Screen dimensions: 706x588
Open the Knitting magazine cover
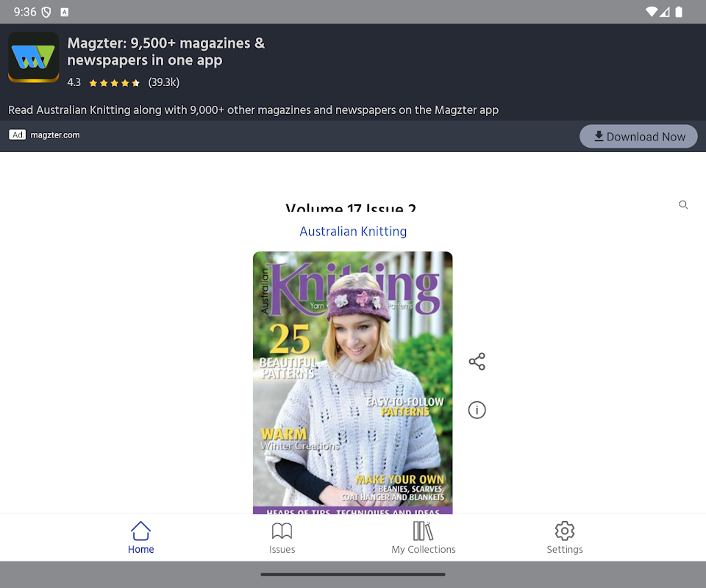click(x=352, y=382)
